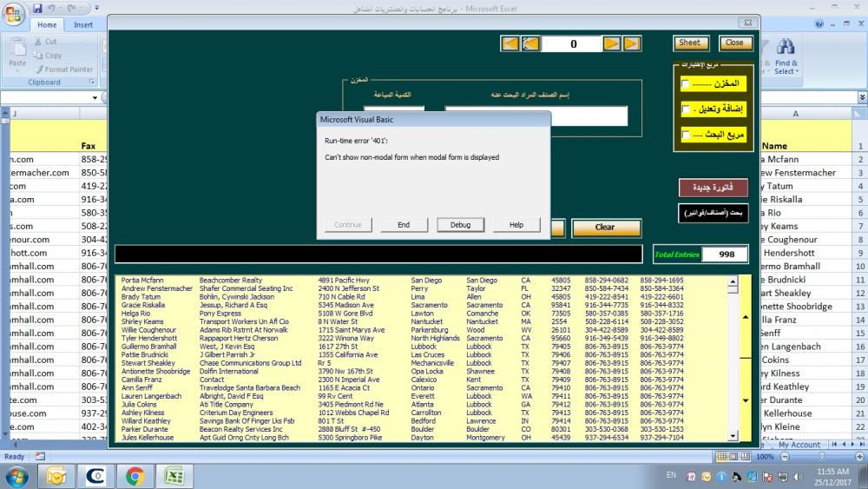The image size is (868, 489).
Task: Select column A header in worksheet
Action: click(795, 114)
